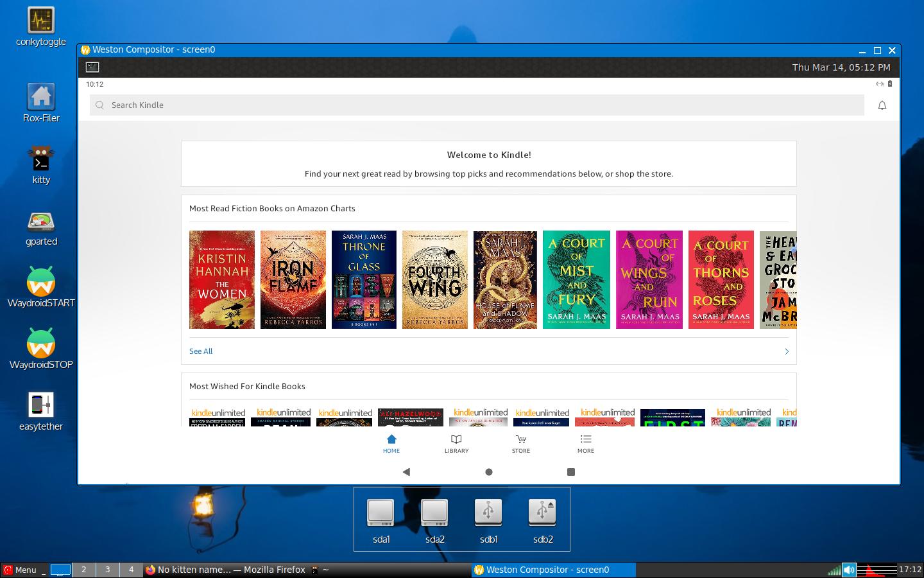924x578 pixels.
Task: Tap the Android home circle button
Action: (489, 472)
